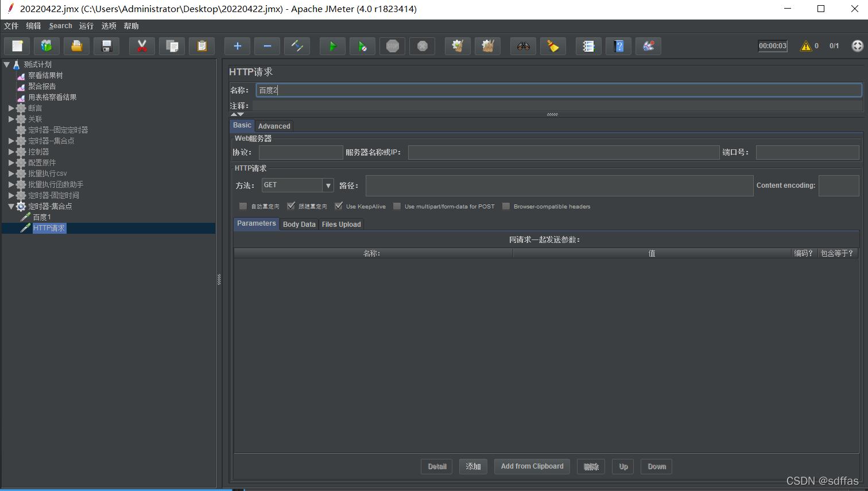Expand the 定时器--集合点 disabled group
This screenshot has height=491, width=868.
click(x=11, y=141)
